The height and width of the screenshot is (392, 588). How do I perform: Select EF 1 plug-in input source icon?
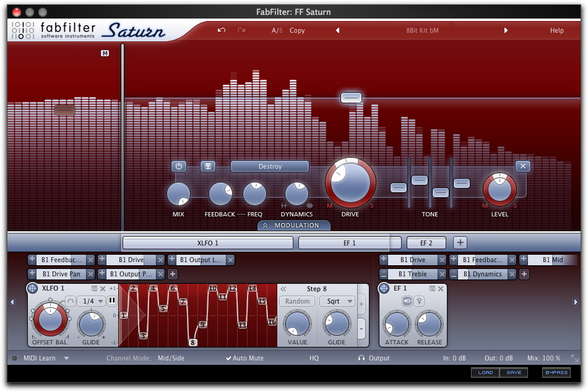pos(407,301)
